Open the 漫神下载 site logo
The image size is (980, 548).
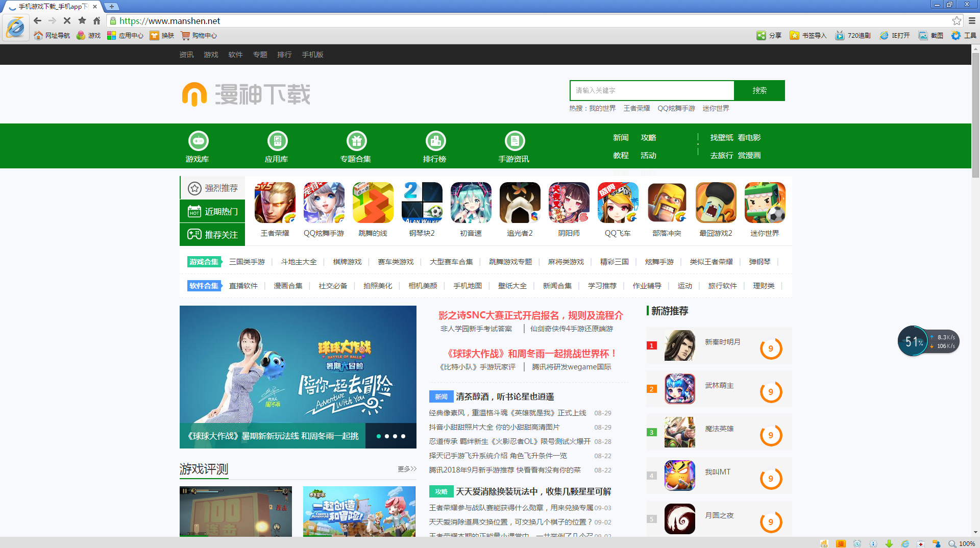click(x=246, y=94)
